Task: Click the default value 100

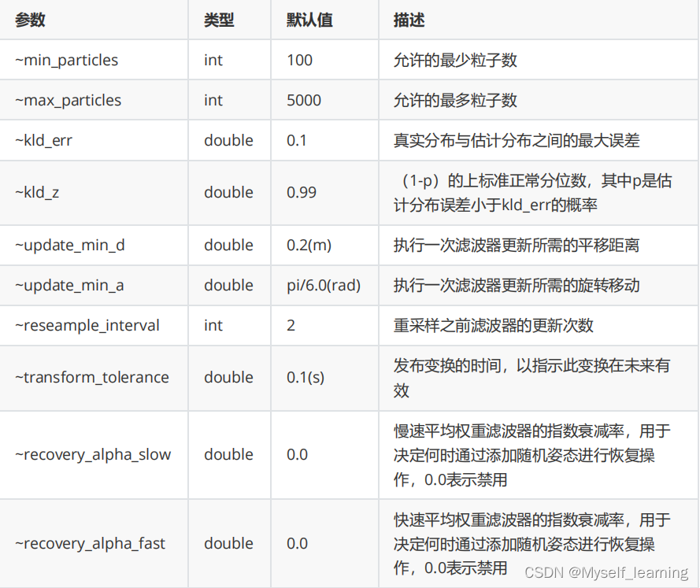Action: tap(299, 61)
